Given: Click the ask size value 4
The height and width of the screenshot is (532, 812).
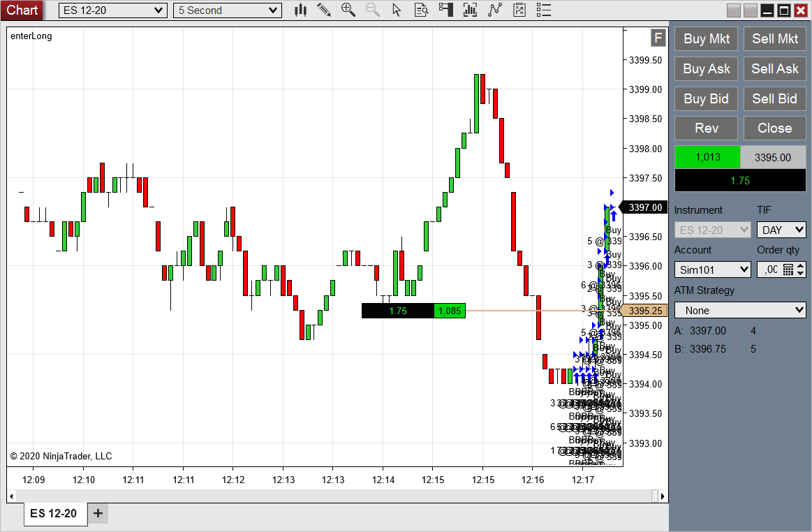Looking at the screenshot, I should pos(753,330).
